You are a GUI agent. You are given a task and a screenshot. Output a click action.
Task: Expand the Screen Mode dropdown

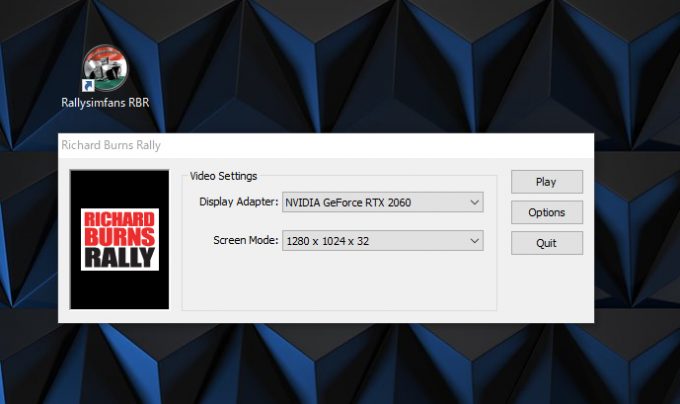382,241
